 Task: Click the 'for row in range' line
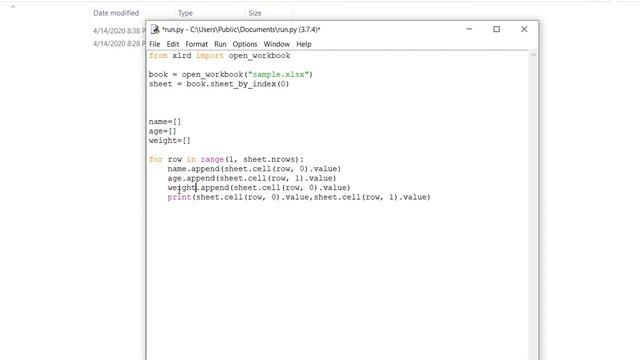(x=226, y=159)
